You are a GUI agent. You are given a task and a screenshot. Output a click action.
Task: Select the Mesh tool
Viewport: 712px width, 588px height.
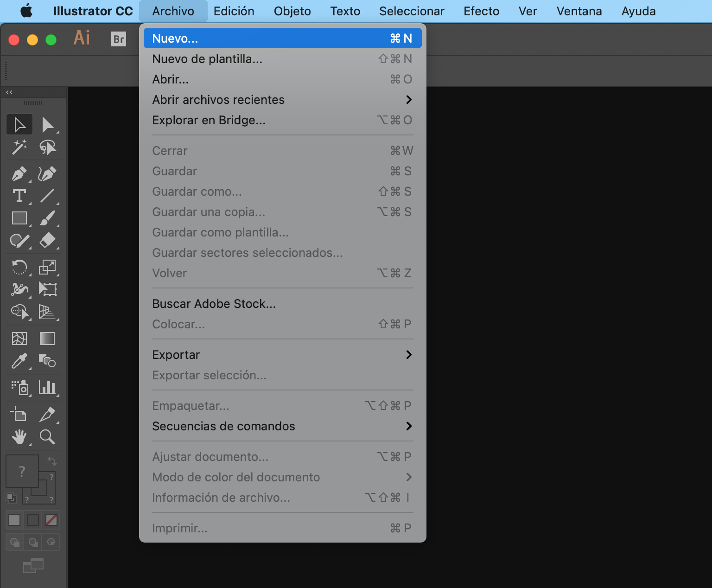[x=19, y=339]
